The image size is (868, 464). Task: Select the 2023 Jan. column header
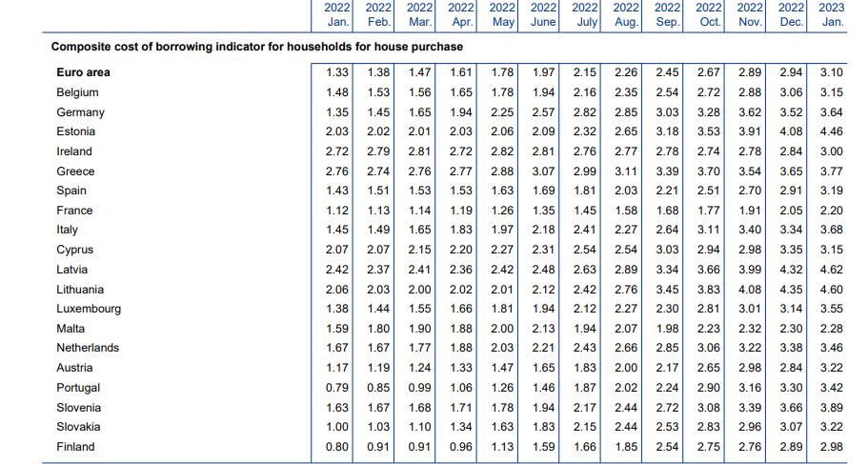(831, 13)
